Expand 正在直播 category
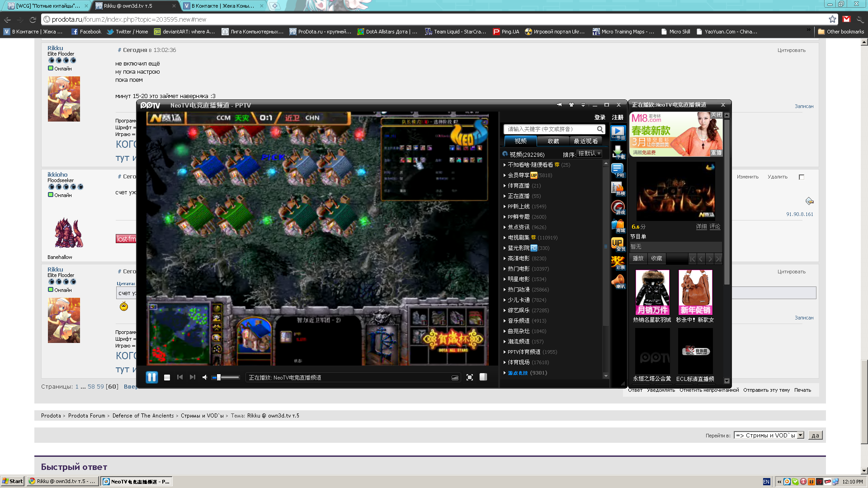Screen dimensions: 868x488 click(522, 196)
